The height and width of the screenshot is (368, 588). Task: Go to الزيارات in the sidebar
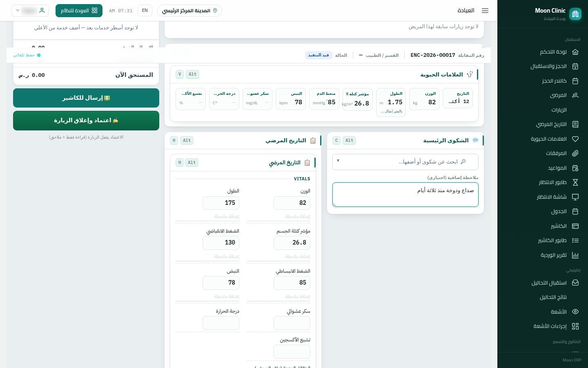559,110
